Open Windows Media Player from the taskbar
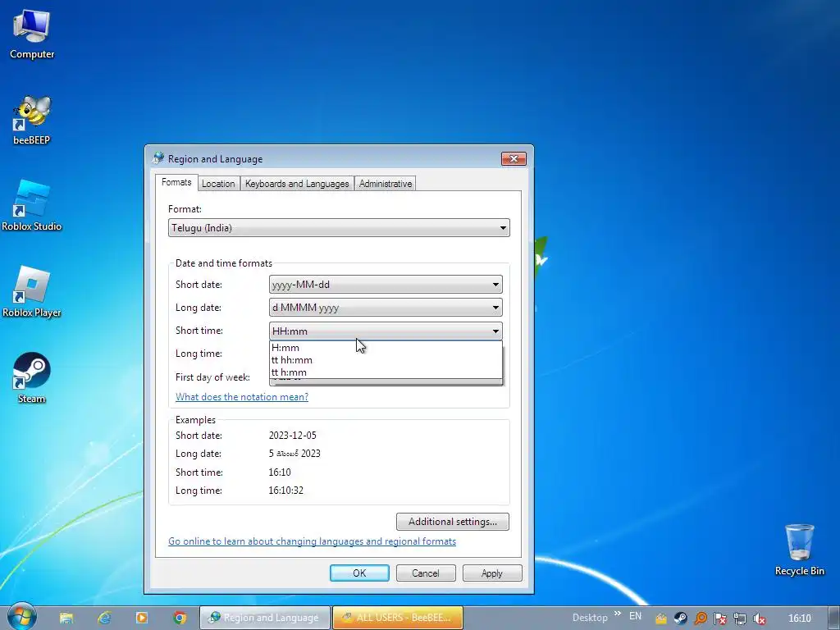Image resolution: width=840 pixels, height=630 pixels. tap(142, 618)
